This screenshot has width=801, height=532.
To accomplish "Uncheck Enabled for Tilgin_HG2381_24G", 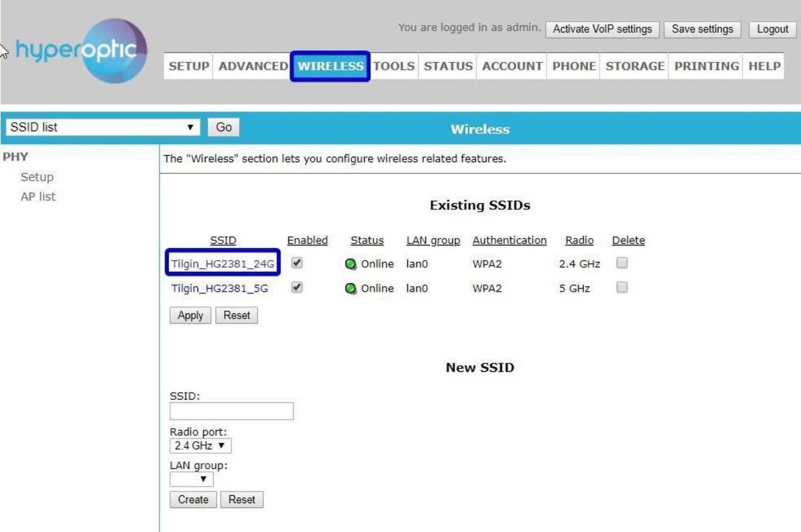I will 297,263.
